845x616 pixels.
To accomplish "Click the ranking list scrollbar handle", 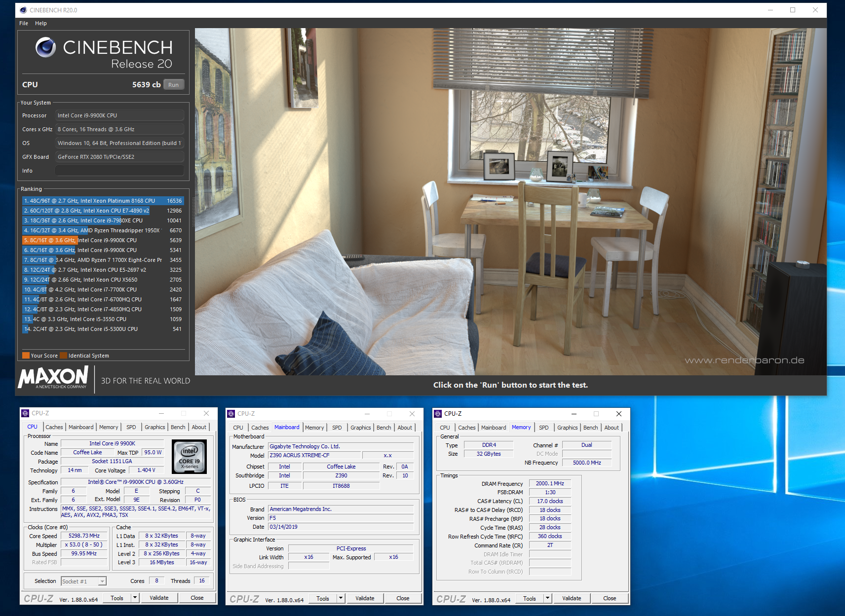I will pyautogui.click(x=192, y=212).
